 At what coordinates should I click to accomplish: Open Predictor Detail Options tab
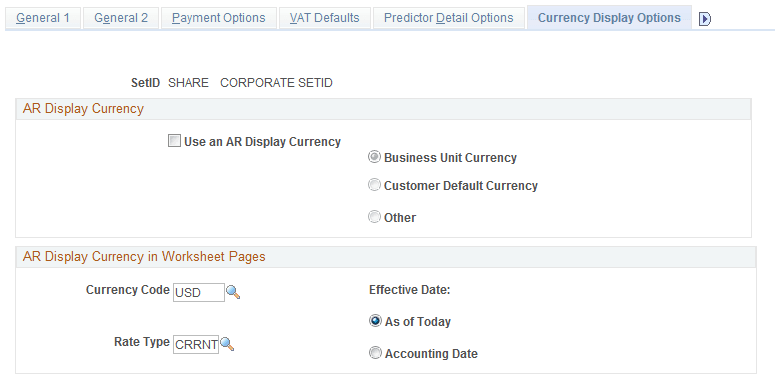tap(449, 18)
